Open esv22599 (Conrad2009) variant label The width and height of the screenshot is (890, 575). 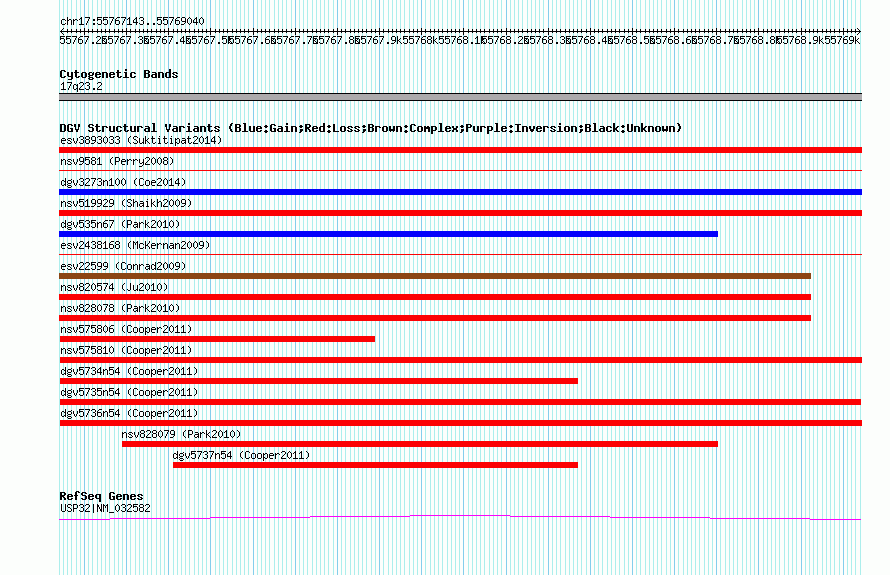123,266
